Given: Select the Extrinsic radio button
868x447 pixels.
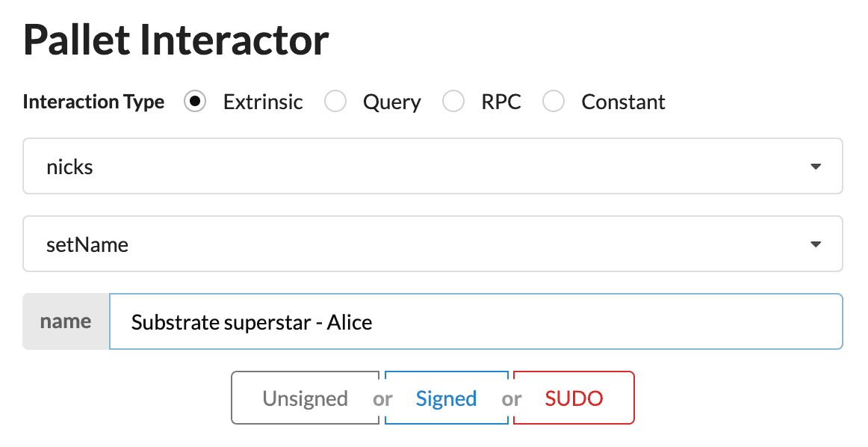Looking at the screenshot, I should point(195,102).
